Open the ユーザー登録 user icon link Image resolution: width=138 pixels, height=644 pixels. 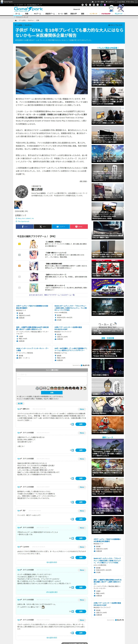(98, 2)
